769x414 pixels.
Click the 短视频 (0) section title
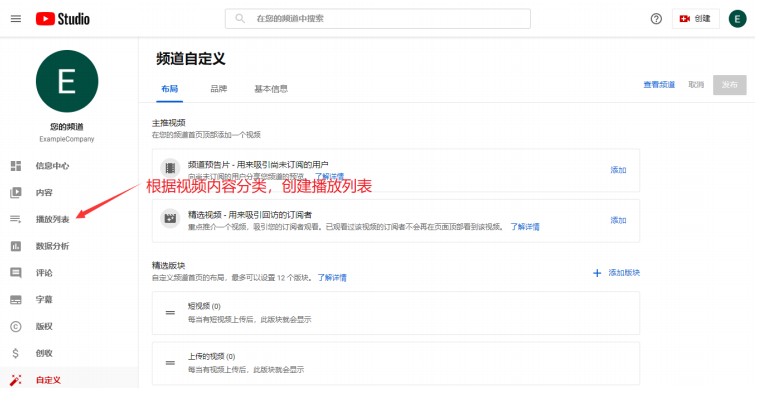tap(204, 306)
